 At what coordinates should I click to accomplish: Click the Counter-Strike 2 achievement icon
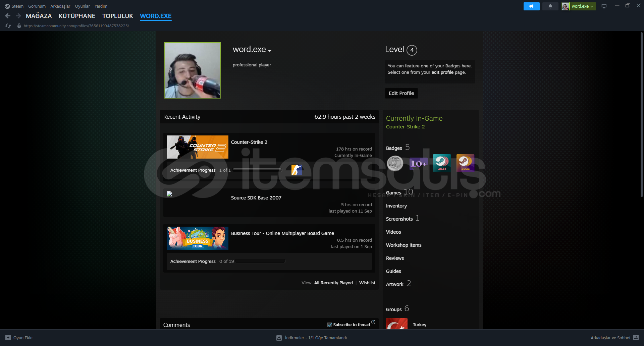tap(297, 170)
